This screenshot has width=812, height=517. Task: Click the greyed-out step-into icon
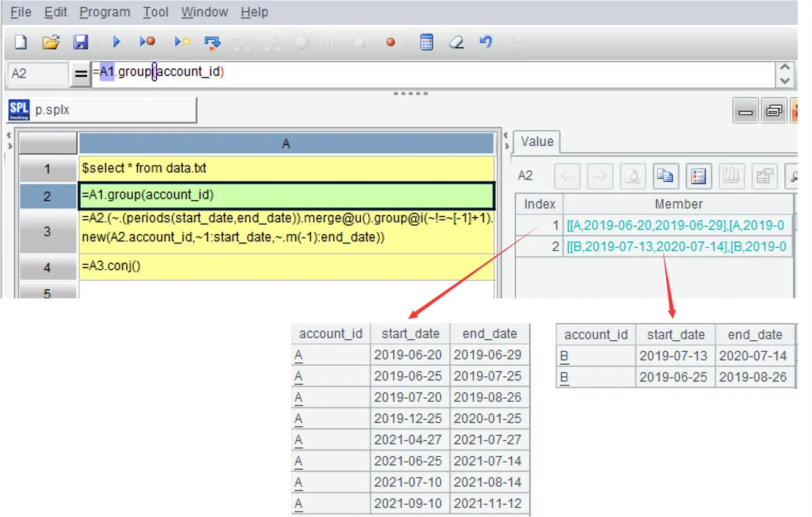(x=242, y=43)
